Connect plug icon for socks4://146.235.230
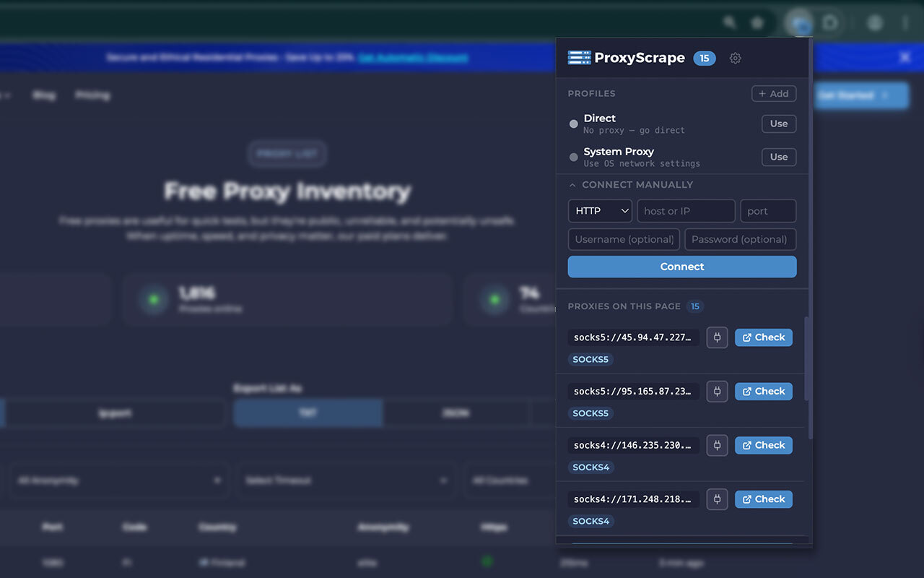Viewport: 924px width, 578px height. 717,445
